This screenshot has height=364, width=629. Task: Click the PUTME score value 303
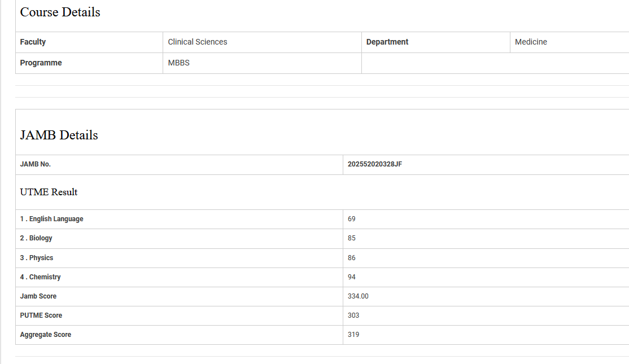353,315
